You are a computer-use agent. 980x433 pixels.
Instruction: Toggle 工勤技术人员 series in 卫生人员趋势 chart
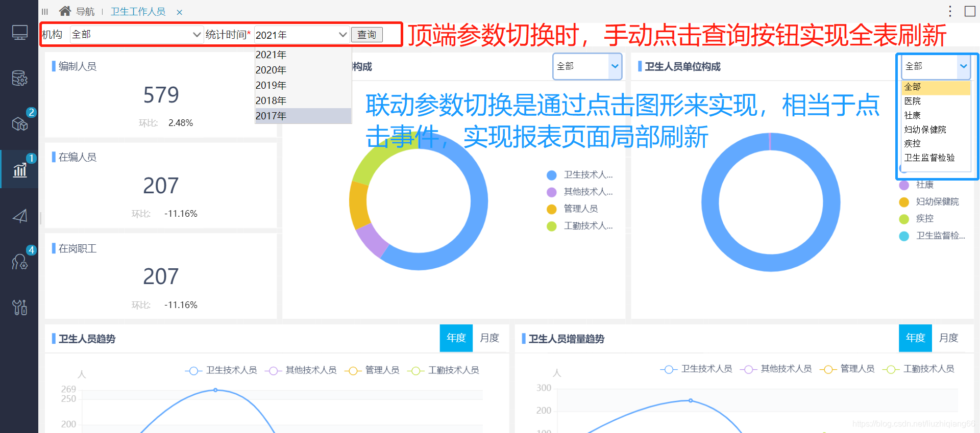pos(443,370)
